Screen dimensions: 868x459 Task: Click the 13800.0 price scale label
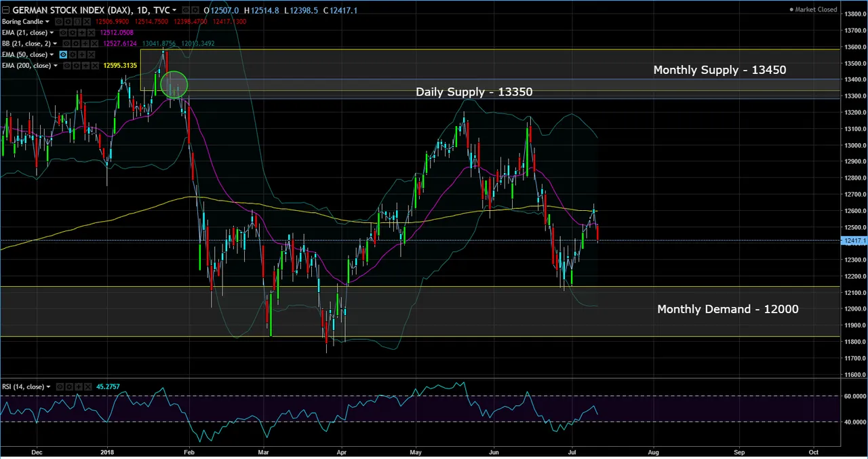click(854, 14)
